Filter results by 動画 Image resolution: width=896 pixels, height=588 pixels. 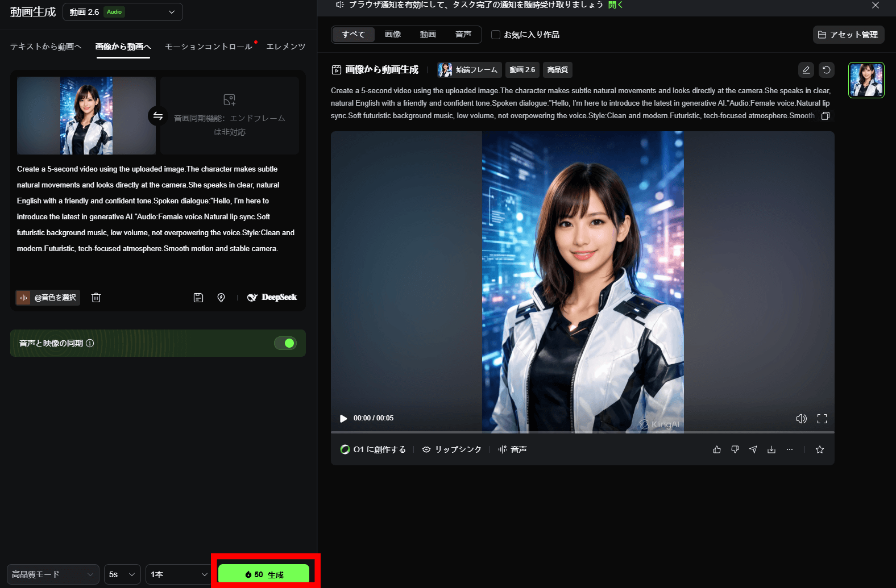[428, 35]
